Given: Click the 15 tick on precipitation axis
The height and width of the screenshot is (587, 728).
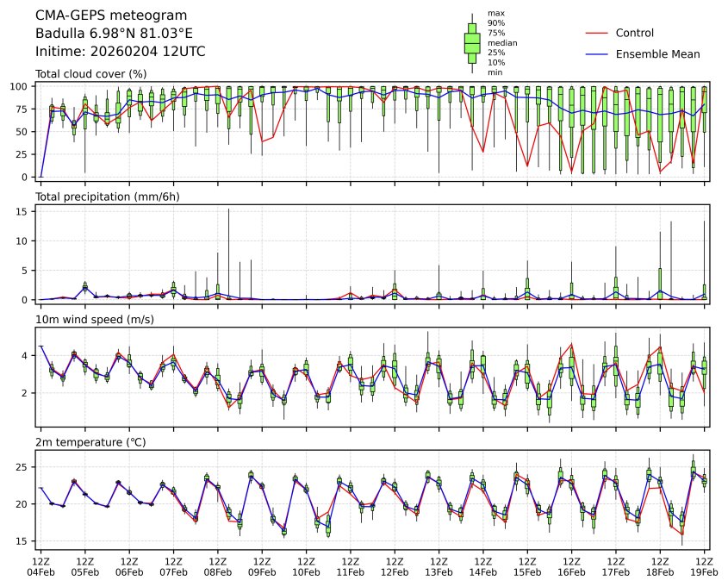Looking at the screenshot, I should tap(24, 210).
